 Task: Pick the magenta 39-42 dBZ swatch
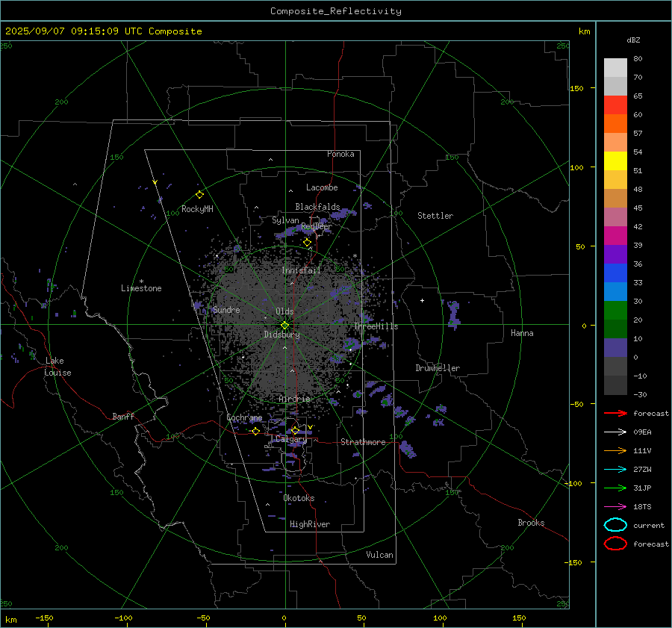[x=615, y=236]
